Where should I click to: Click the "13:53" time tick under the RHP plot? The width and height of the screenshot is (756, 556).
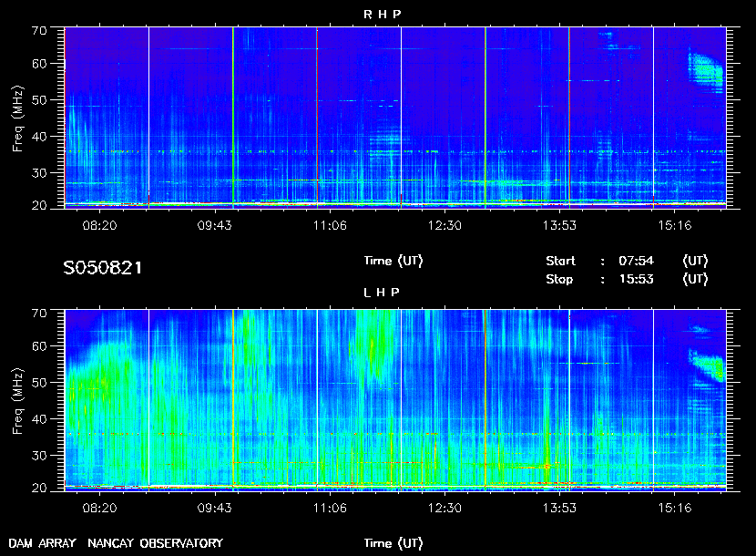(x=559, y=225)
